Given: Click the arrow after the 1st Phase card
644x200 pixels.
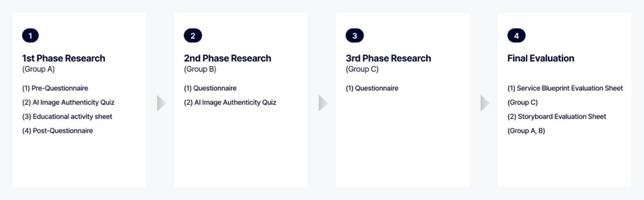Looking at the screenshot, I should click(161, 103).
